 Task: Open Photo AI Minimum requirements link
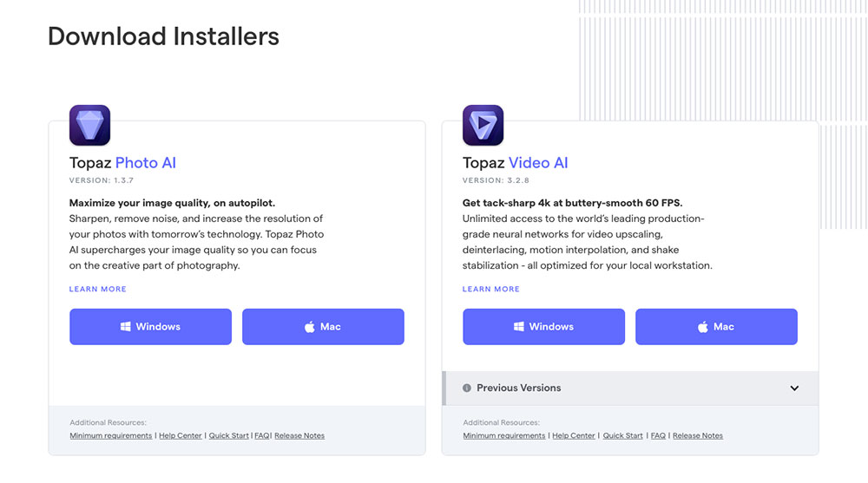point(111,435)
